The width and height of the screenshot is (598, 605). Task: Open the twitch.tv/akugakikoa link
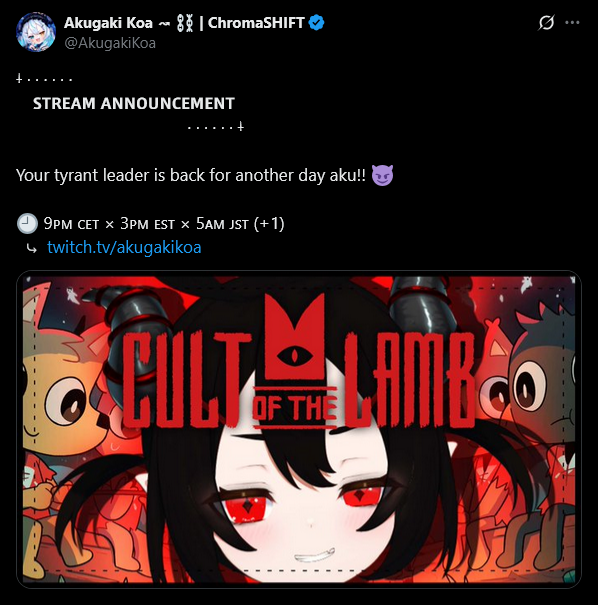click(x=124, y=247)
